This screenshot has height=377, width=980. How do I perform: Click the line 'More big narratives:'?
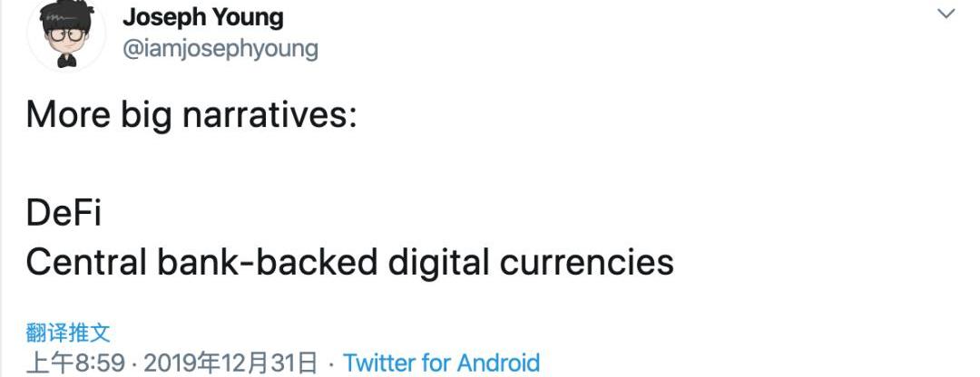[191, 116]
